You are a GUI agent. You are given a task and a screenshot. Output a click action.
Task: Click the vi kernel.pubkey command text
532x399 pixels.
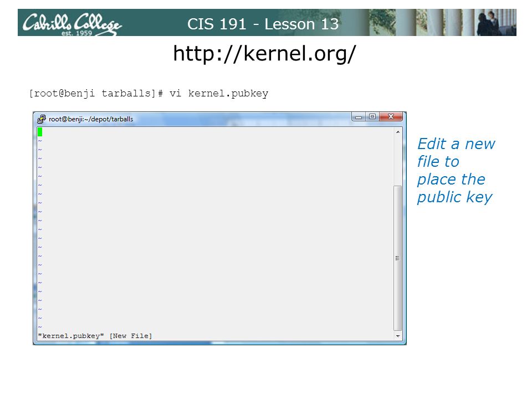click(x=219, y=93)
